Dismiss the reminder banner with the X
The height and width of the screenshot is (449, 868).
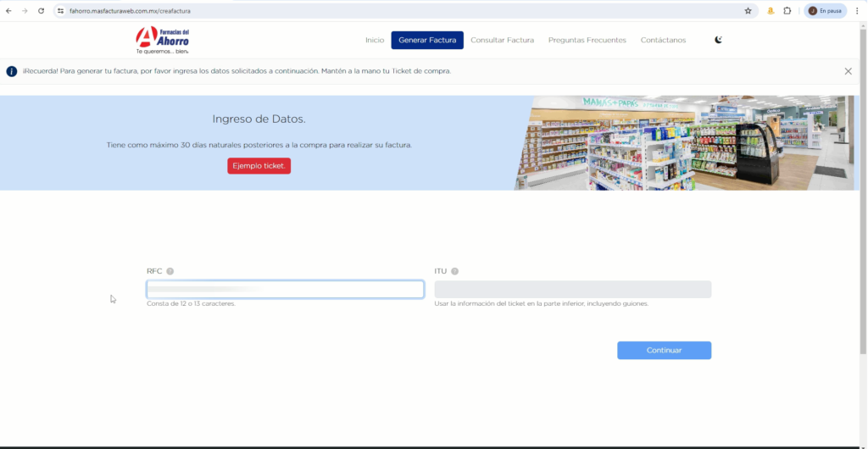(848, 71)
